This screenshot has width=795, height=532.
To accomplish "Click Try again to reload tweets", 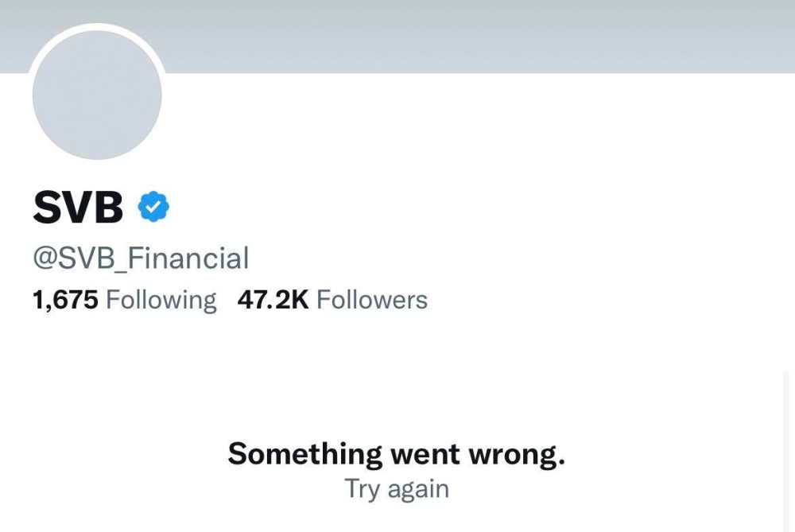I will [397, 488].
